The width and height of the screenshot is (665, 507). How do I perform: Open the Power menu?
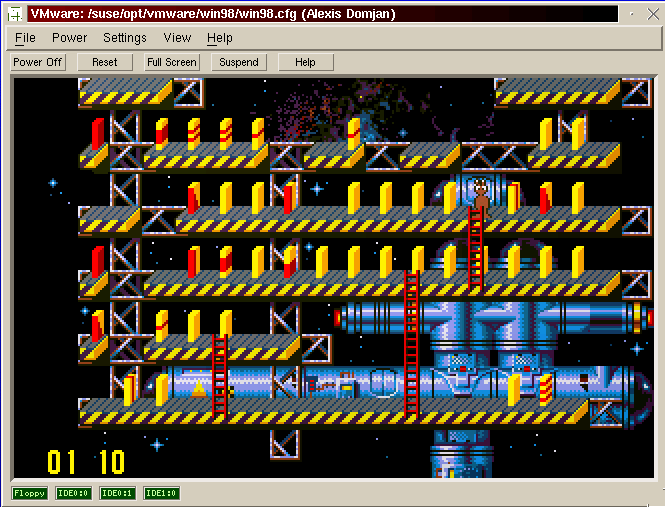70,38
